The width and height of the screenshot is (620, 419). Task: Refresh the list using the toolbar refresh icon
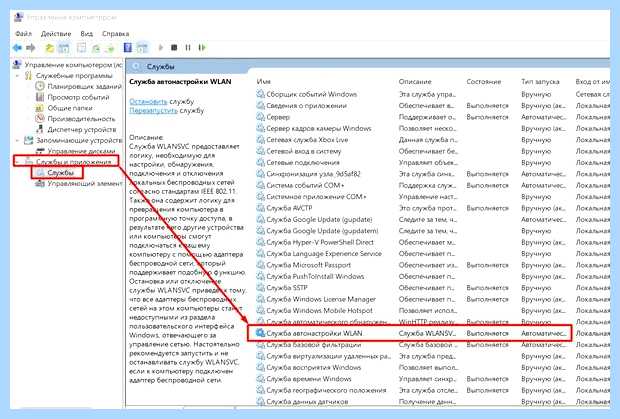point(96,48)
